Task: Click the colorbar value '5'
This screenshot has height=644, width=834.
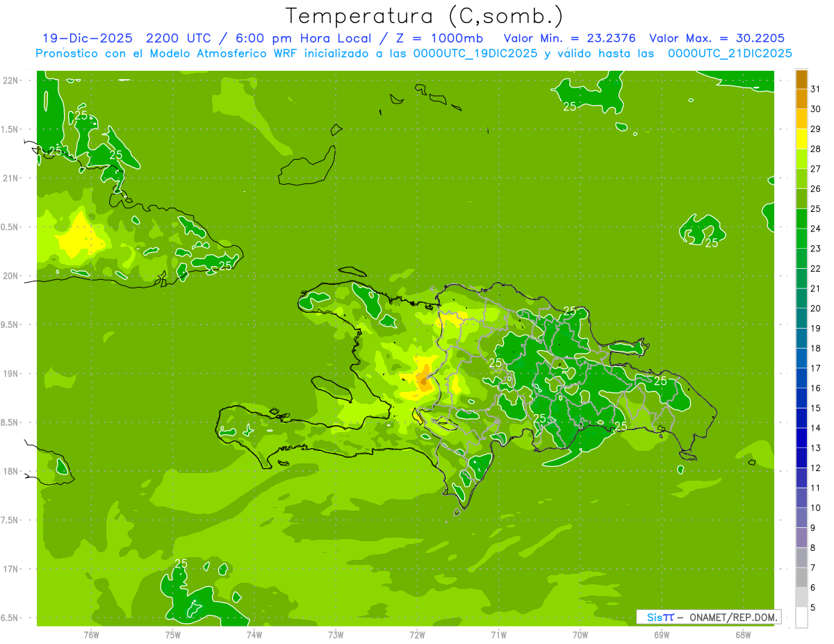Action: 813,607
